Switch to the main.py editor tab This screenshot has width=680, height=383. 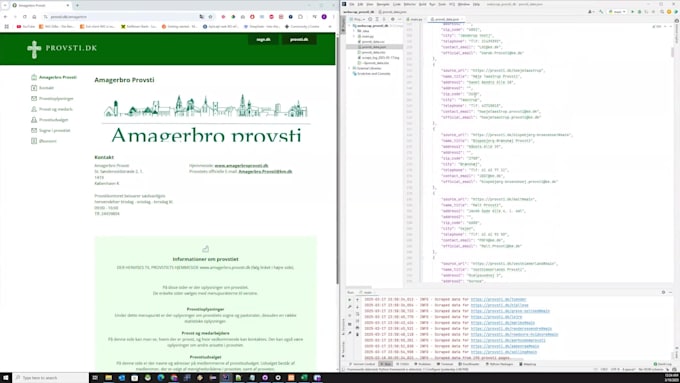click(x=415, y=19)
